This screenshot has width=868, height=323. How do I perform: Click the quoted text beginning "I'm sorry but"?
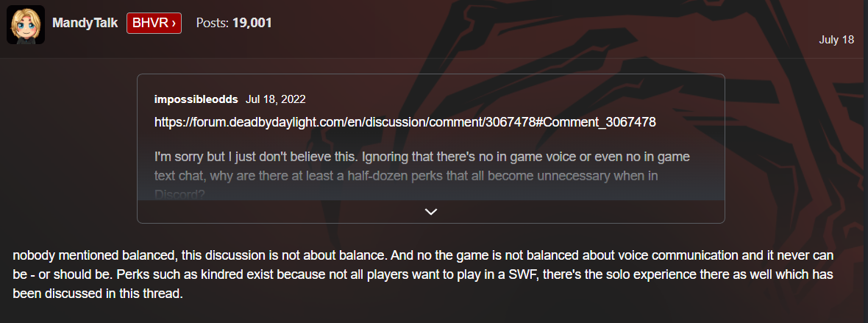pyautogui.click(x=422, y=166)
